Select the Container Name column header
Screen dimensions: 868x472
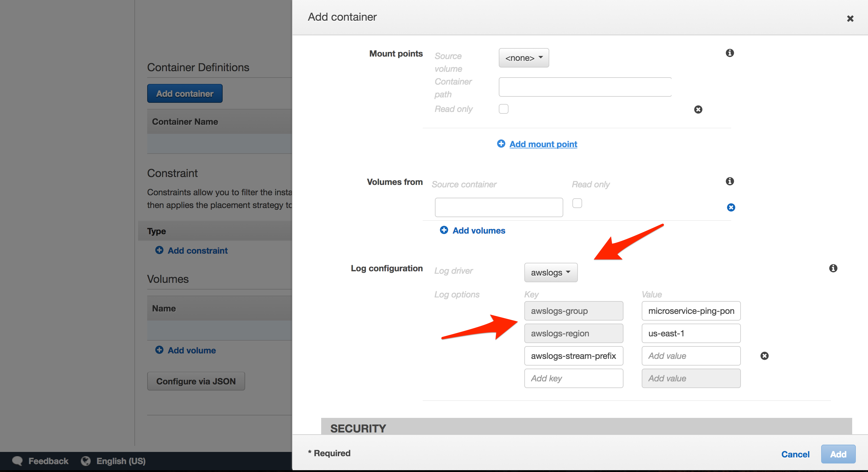(x=185, y=121)
